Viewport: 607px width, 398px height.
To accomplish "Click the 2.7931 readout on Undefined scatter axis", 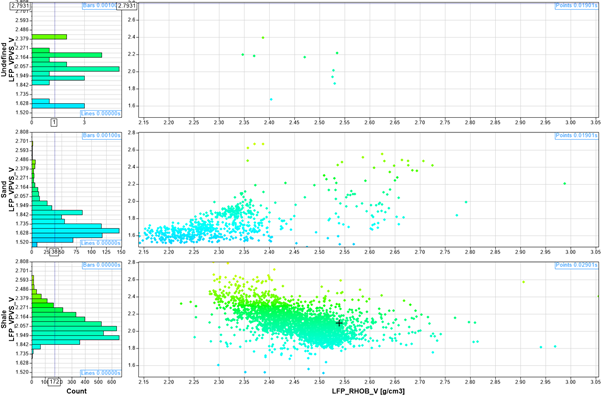I will pos(126,6).
